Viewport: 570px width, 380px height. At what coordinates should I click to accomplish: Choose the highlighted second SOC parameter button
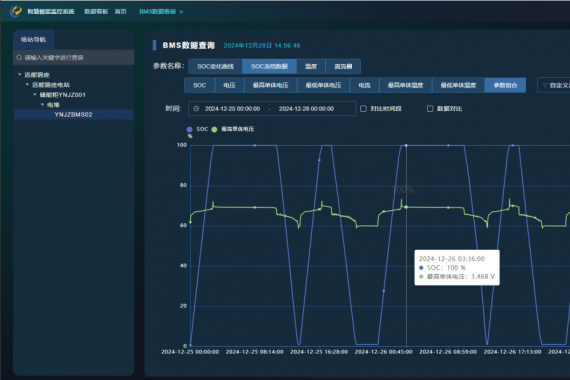click(269, 66)
